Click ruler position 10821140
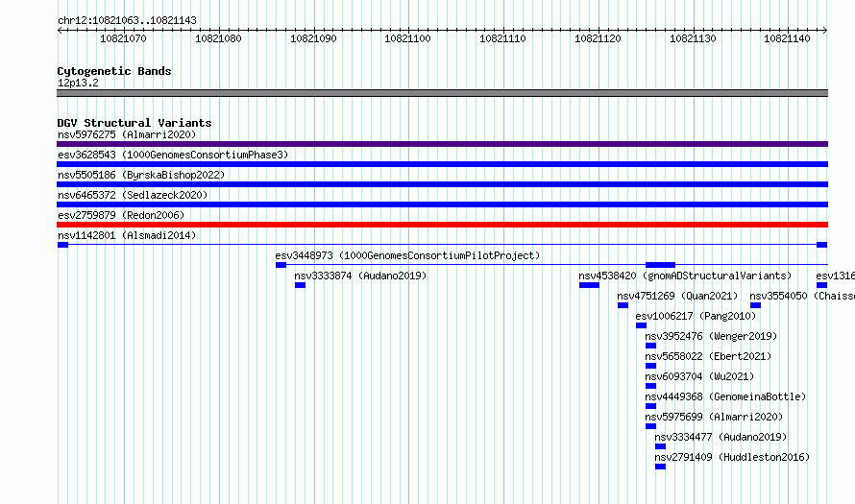Viewport: 855px width, 504px height. (x=788, y=38)
